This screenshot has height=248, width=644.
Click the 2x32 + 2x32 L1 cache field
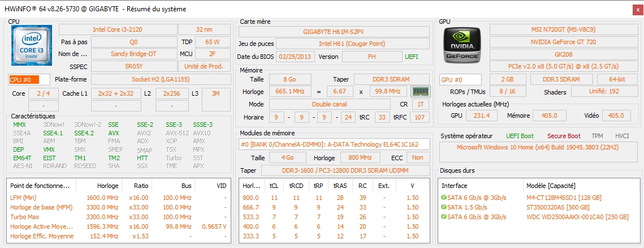pyautogui.click(x=116, y=94)
